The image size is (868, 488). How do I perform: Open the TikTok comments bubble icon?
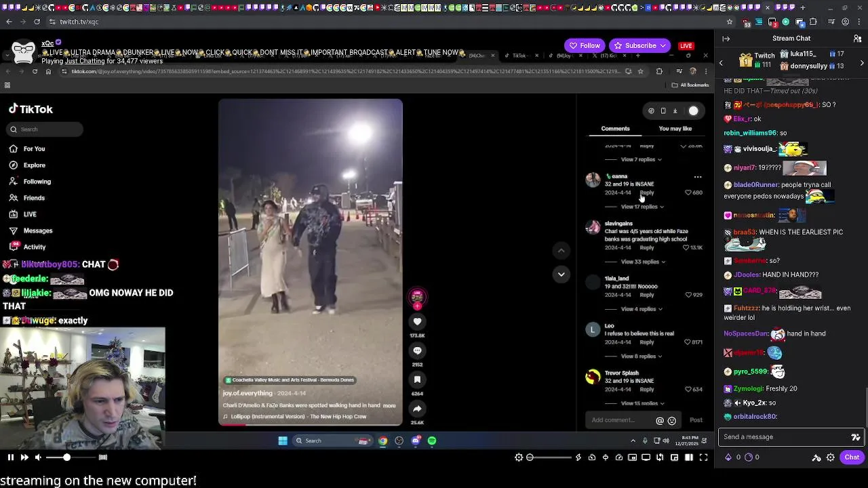coord(417,350)
